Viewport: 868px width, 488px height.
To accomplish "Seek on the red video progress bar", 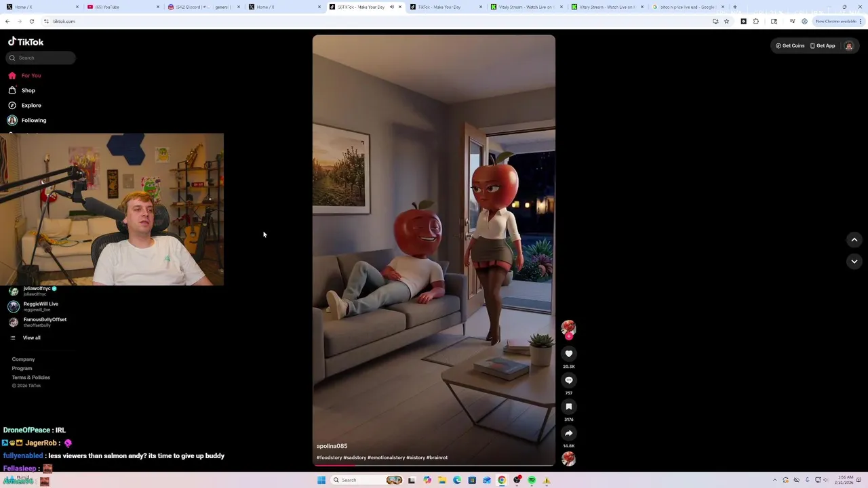I will pos(433,465).
